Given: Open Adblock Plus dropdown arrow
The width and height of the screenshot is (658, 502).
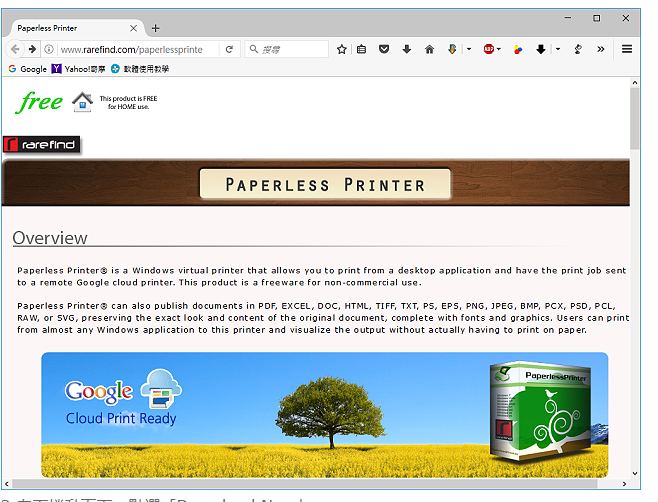Looking at the screenshot, I should tap(499, 49).
